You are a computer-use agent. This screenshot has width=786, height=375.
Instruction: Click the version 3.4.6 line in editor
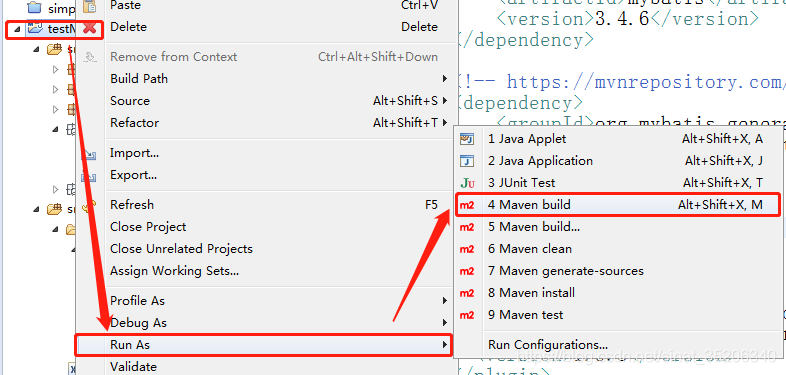(627, 20)
